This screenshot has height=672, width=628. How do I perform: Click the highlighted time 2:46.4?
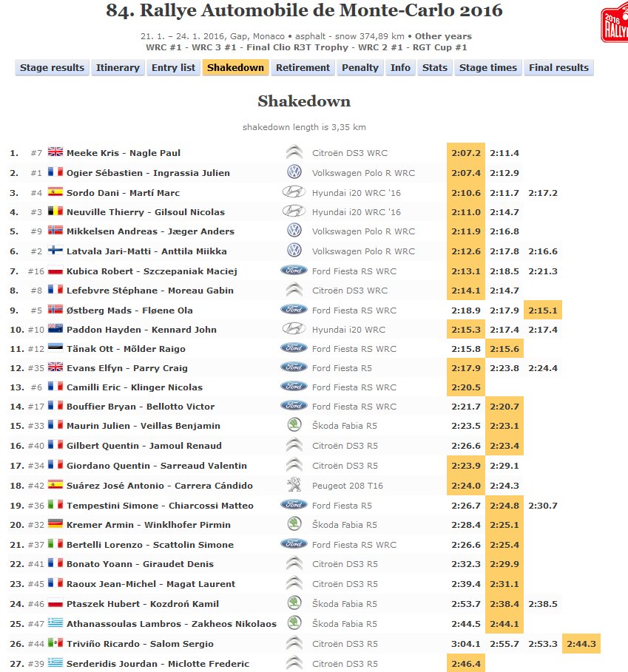[466, 664]
